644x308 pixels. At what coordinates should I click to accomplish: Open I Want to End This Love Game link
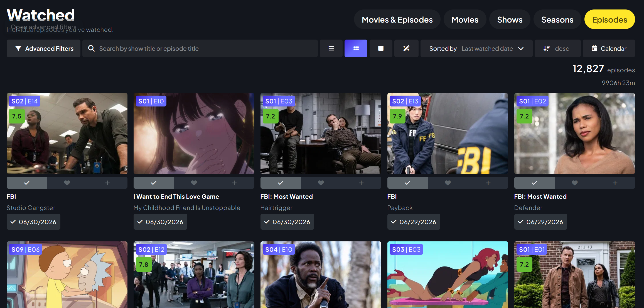click(x=176, y=197)
